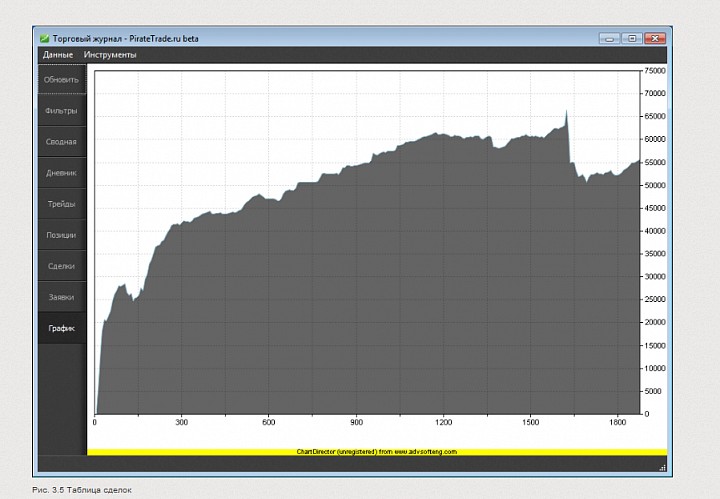Open the Данные menu

58,55
